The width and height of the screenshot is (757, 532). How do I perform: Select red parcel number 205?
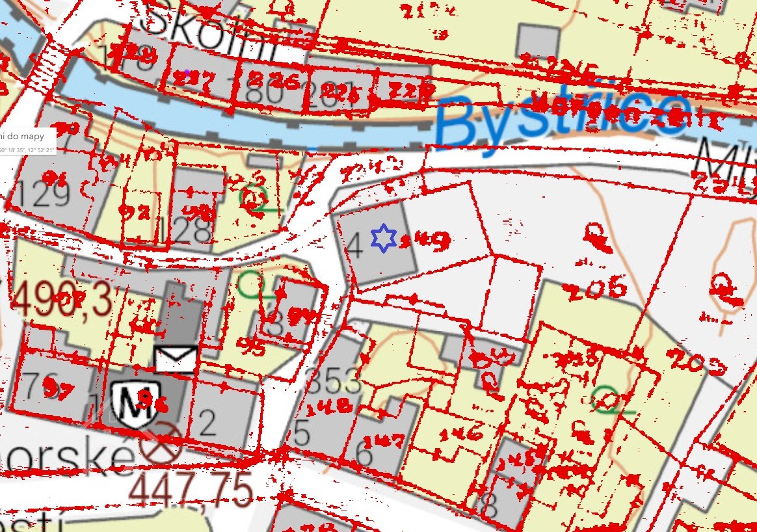tap(596, 287)
